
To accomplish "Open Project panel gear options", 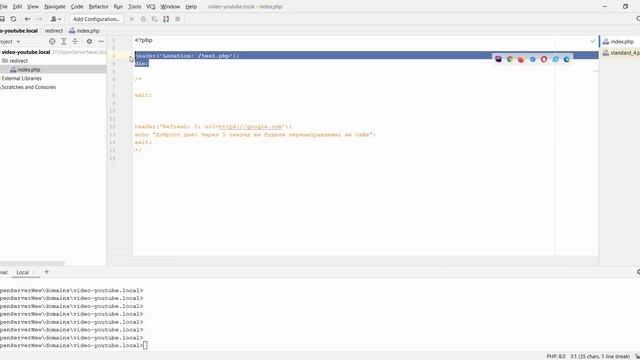I will 89,42.
